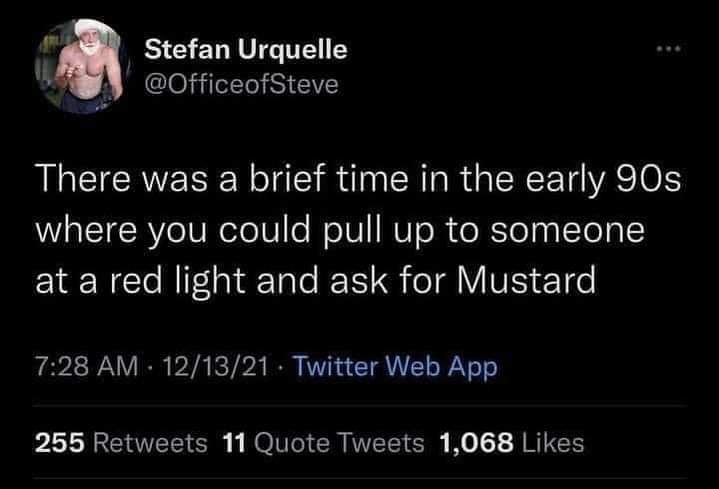Visit the @OfficeofSteve handle link
This screenshot has height=489, width=719.
tap(242, 84)
